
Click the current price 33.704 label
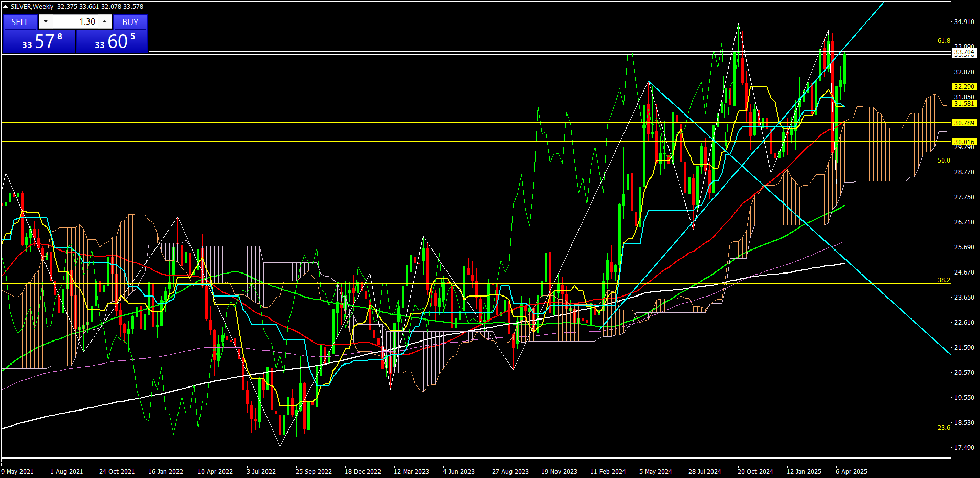pos(964,52)
